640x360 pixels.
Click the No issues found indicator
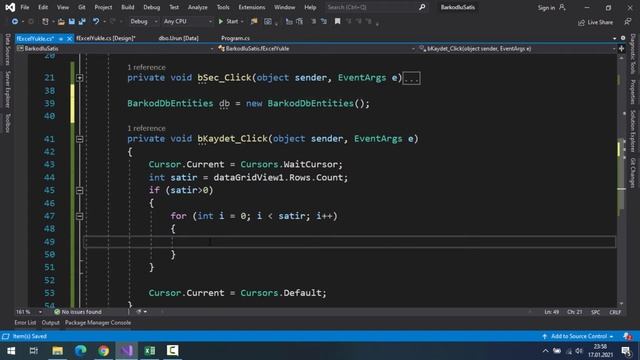click(78, 312)
